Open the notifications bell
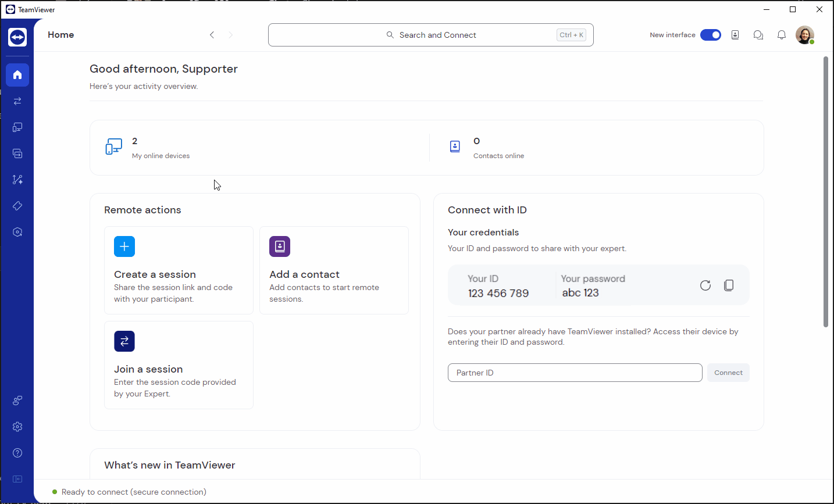 782,35
